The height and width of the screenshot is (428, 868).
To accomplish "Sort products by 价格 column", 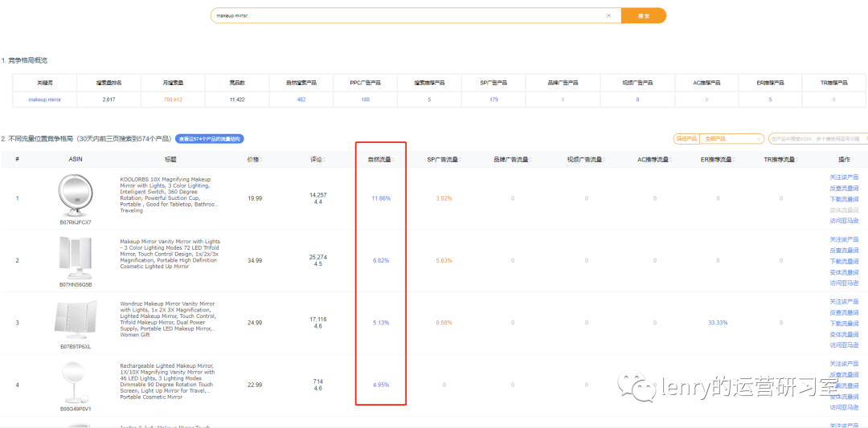I will tap(255, 159).
